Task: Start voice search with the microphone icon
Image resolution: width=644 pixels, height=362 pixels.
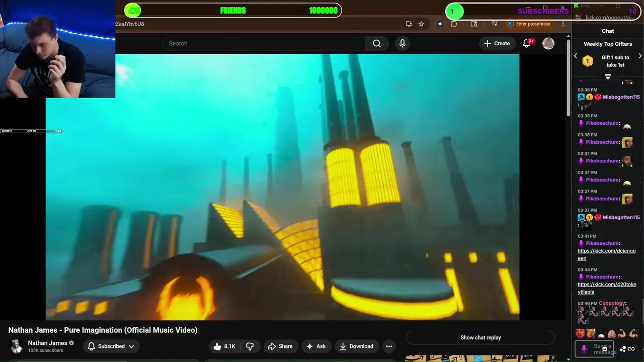Action: 403,43
